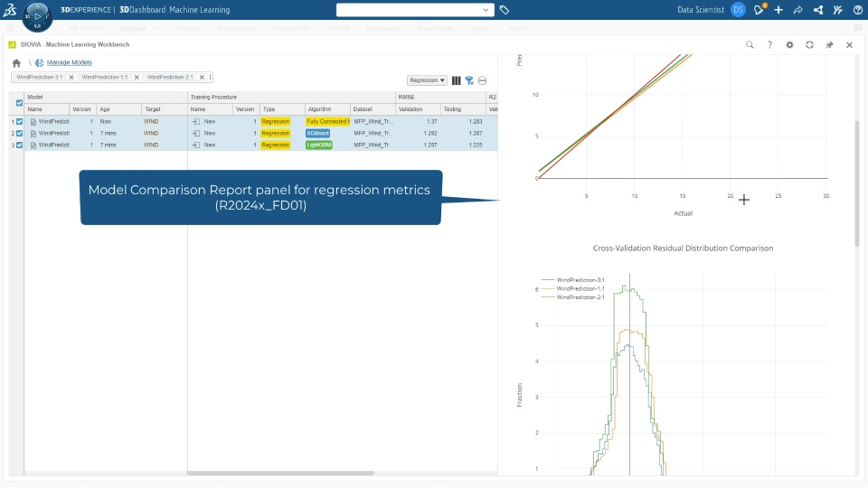The image size is (868, 488).
Task: Click the Manage Models brain icon
Action: pos(39,63)
